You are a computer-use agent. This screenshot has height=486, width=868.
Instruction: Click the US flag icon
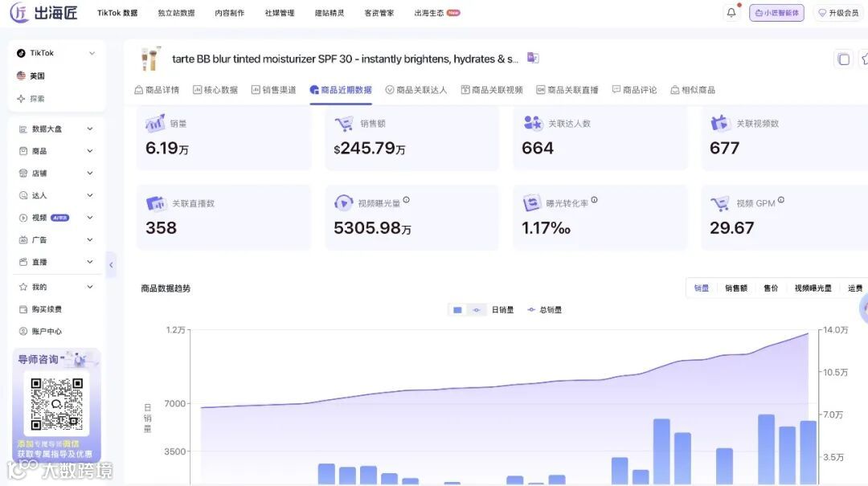click(21, 76)
